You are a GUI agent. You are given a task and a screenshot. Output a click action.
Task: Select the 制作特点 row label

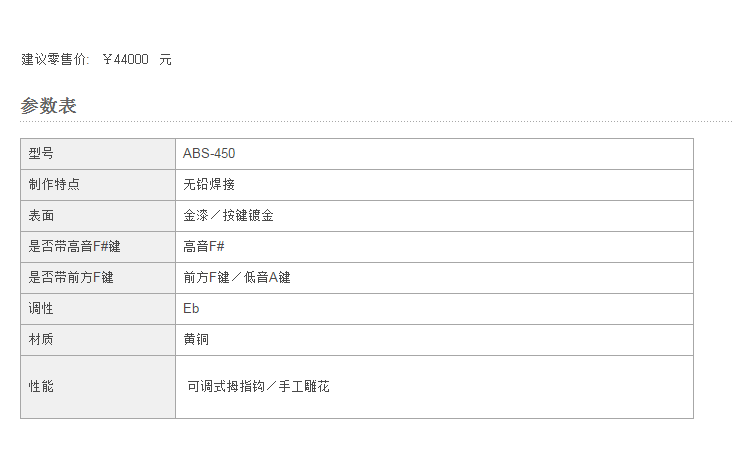click(x=98, y=185)
